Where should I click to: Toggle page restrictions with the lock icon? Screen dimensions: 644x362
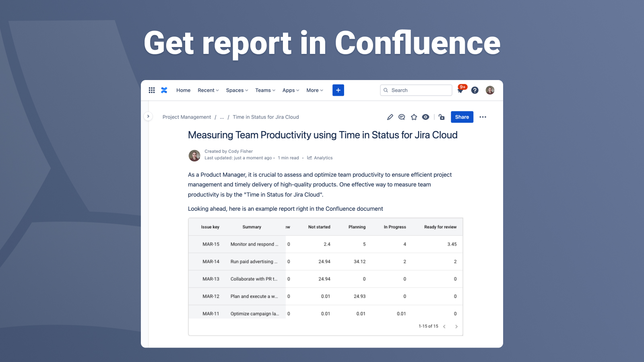[x=442, y=117]
